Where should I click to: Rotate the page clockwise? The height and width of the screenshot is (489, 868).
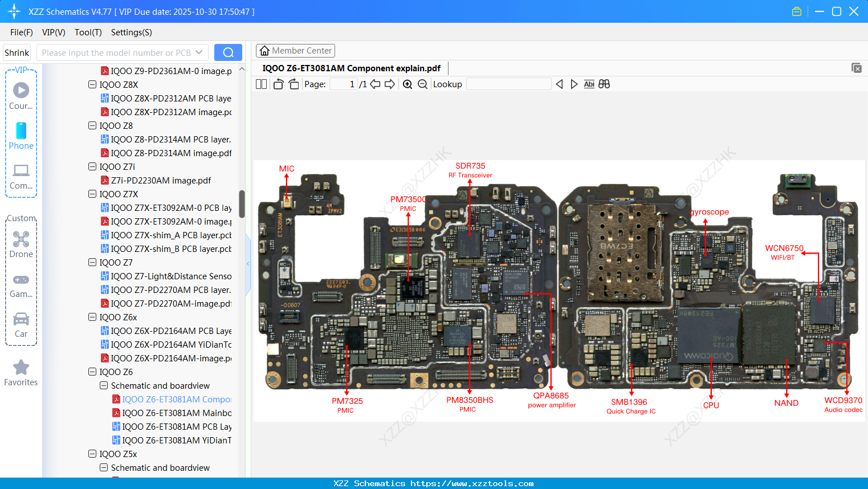point(293,84)
